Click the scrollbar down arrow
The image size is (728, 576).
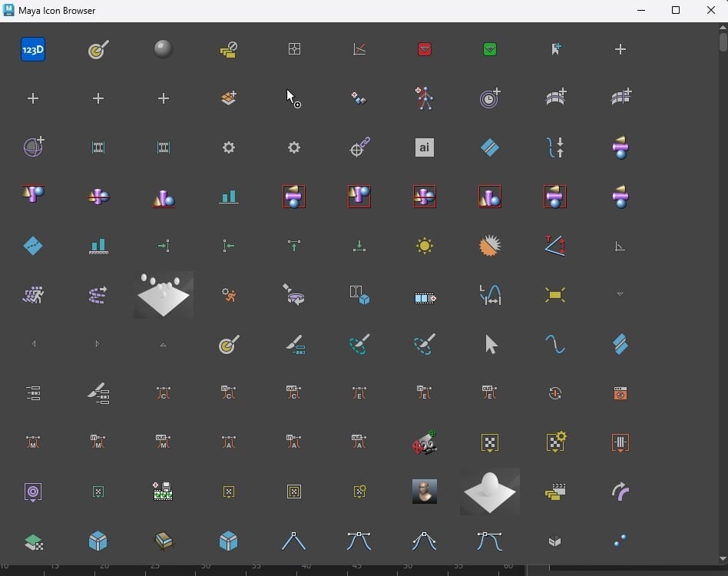(x=723, y=558)
